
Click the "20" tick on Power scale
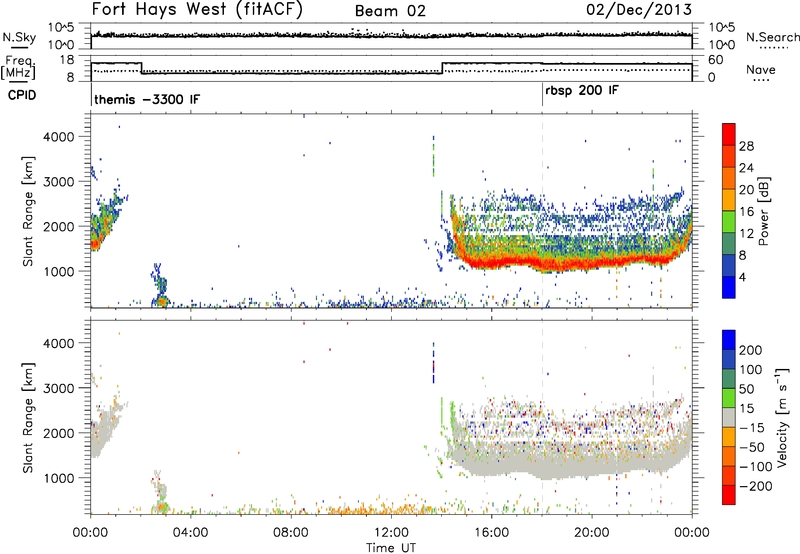point(746,190)
